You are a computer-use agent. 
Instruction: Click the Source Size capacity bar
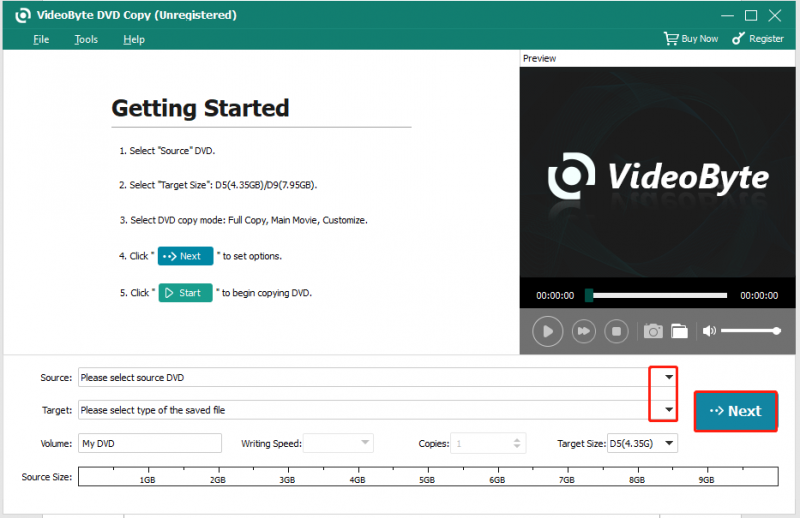coord(428,476)
